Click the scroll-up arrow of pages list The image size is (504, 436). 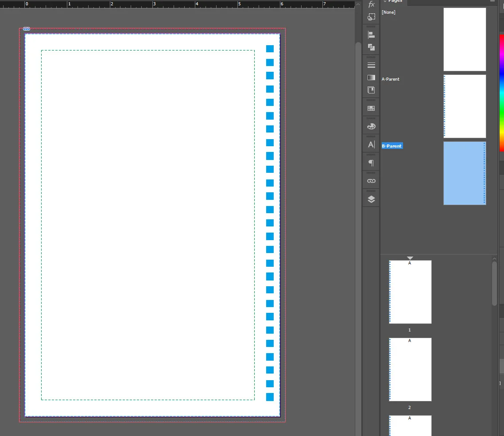click(494, 258)
